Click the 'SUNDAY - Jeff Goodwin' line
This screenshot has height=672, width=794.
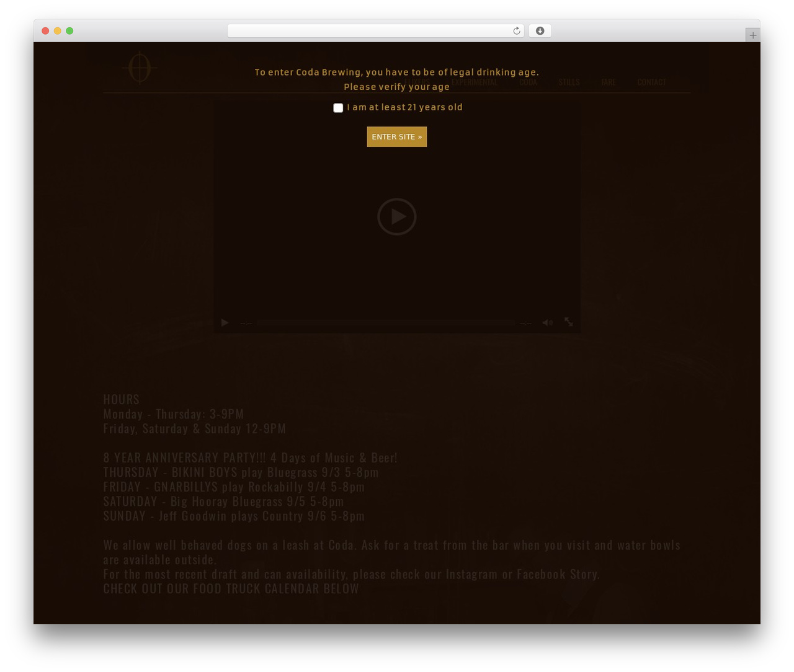click(x=234, y=516)
